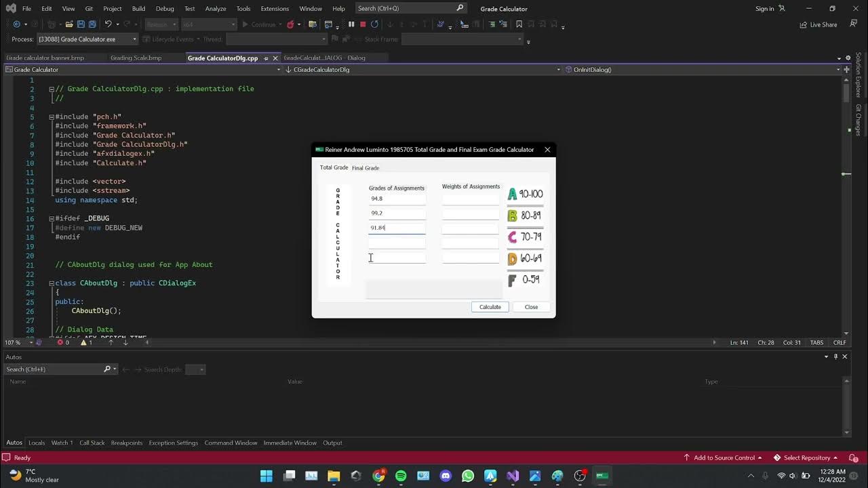868x488 pixels.
Task: Restart debugging with the circular arrow icon
Action: click(374, 24)
